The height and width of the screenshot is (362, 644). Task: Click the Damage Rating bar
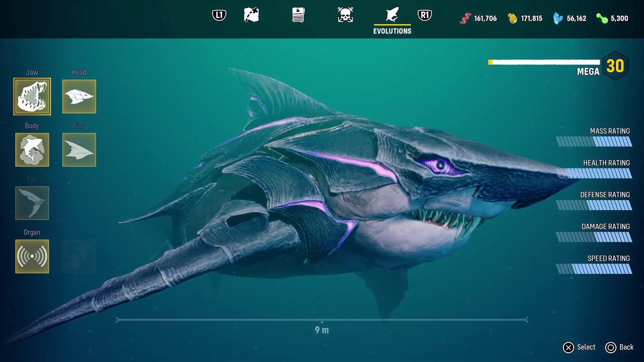click(594, 237)
